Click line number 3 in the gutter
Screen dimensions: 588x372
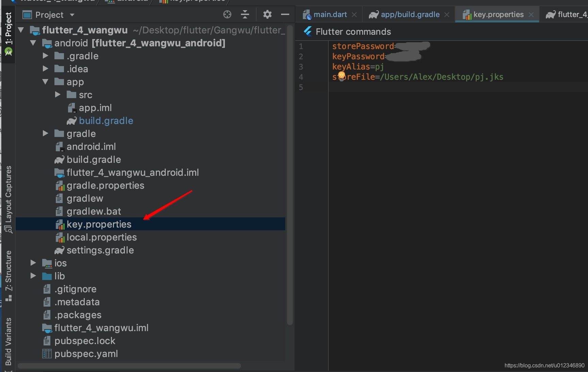click(x=301, y=67)
